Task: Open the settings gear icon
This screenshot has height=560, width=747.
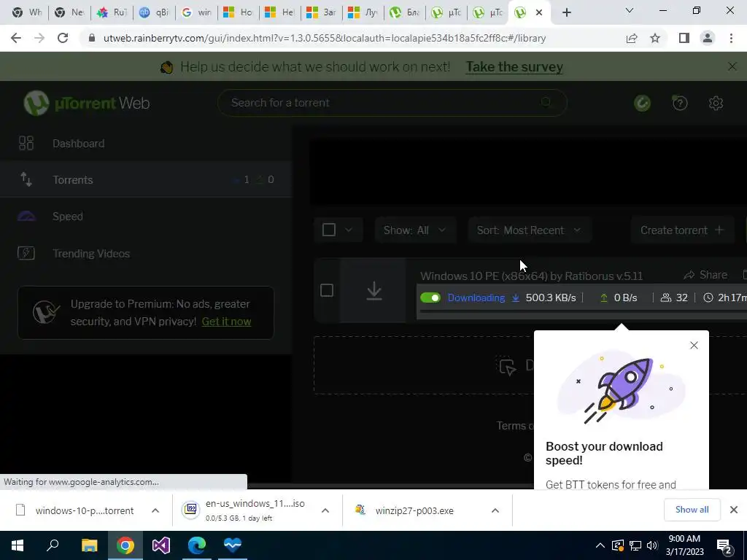Action: [716, 103]
